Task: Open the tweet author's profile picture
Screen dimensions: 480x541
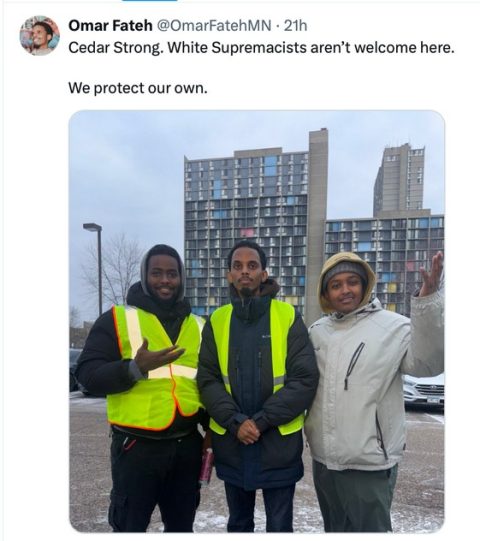Action: 39,36
